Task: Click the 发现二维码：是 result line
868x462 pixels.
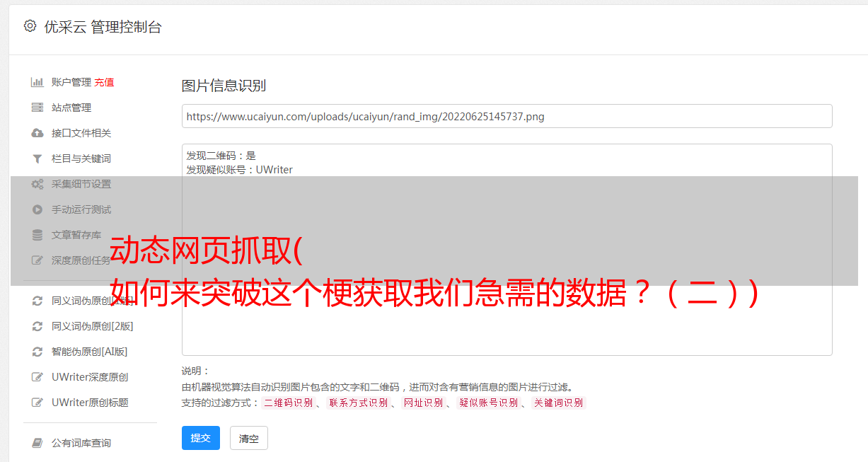Action: [221, 156]
